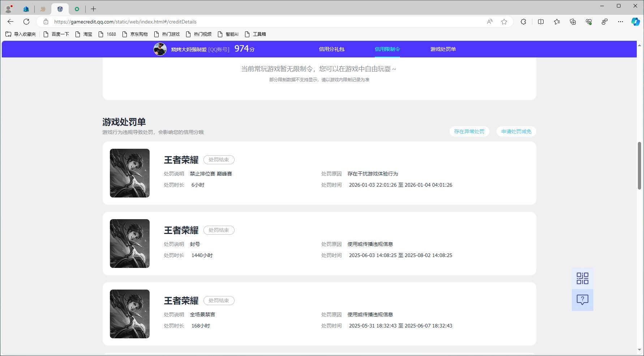This screenshot has width=644, height=356.
Task: Switch to the first blue-icon tab
Action: click(26, 9)
